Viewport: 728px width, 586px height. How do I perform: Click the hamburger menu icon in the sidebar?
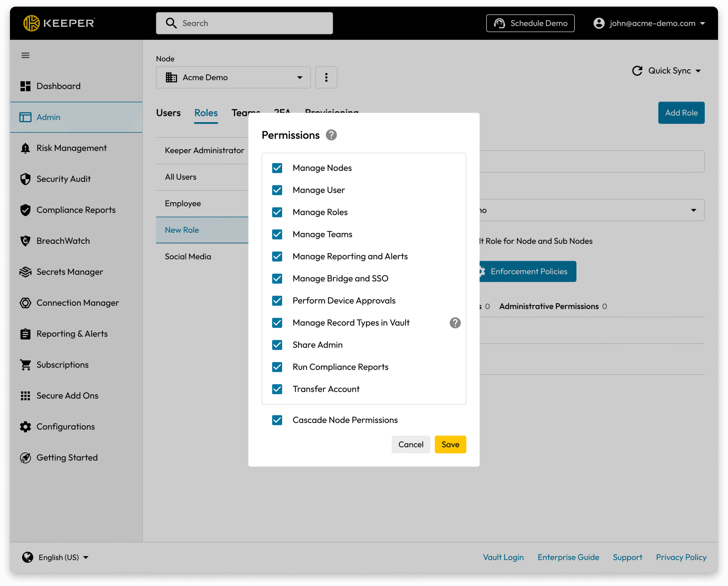coord(25,55)
